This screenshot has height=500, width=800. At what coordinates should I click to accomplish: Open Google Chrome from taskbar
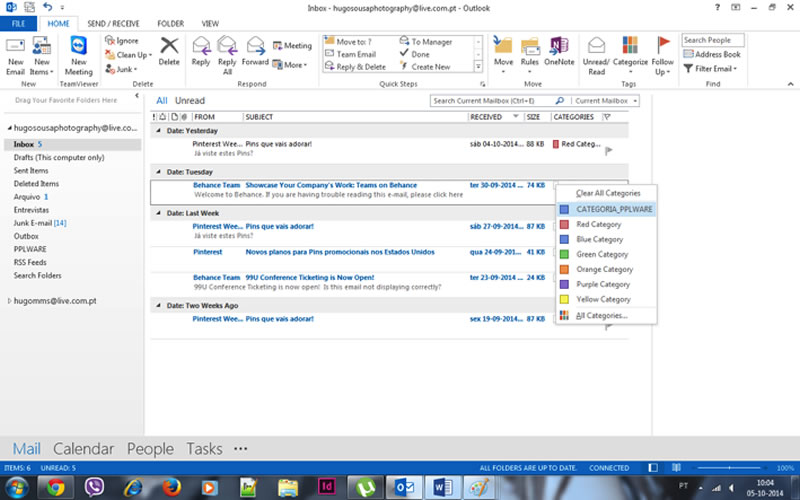[x=55, y=488]
